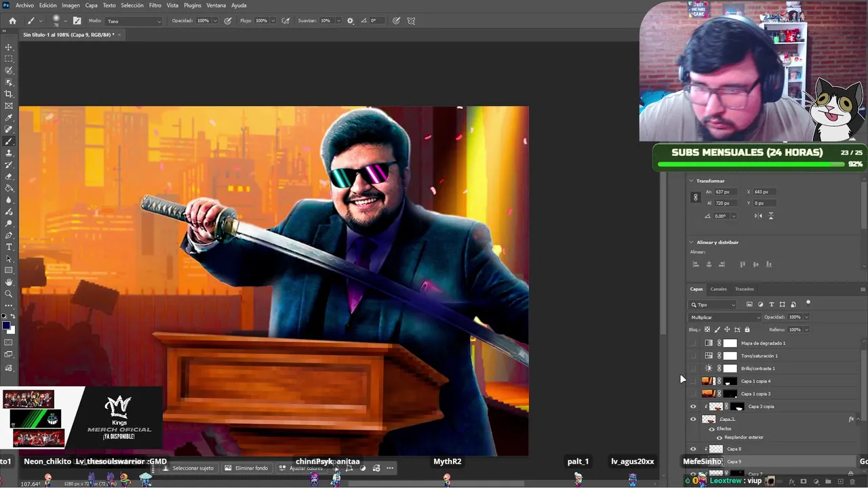
Task: Hide the Capa 3 copia layer
Action: [x=693, y=407]
